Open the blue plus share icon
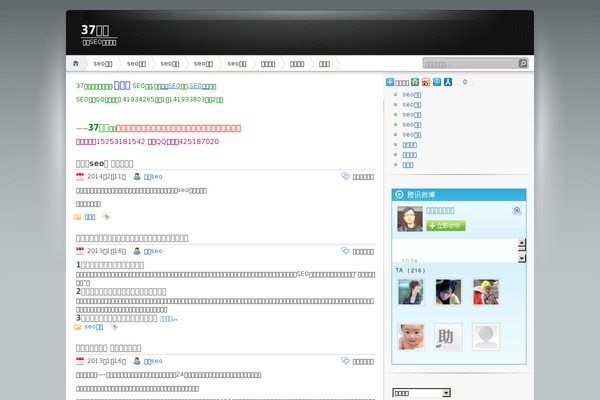 pos(390,82)
